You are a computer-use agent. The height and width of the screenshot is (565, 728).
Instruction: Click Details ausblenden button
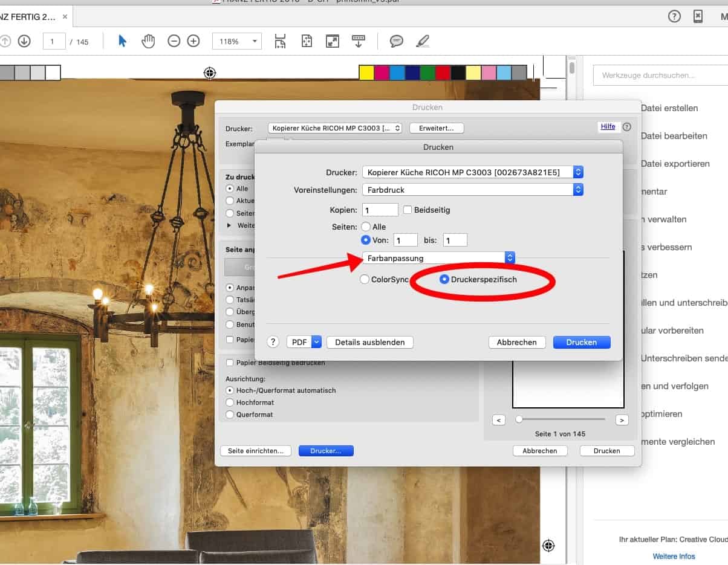point(369,342)
